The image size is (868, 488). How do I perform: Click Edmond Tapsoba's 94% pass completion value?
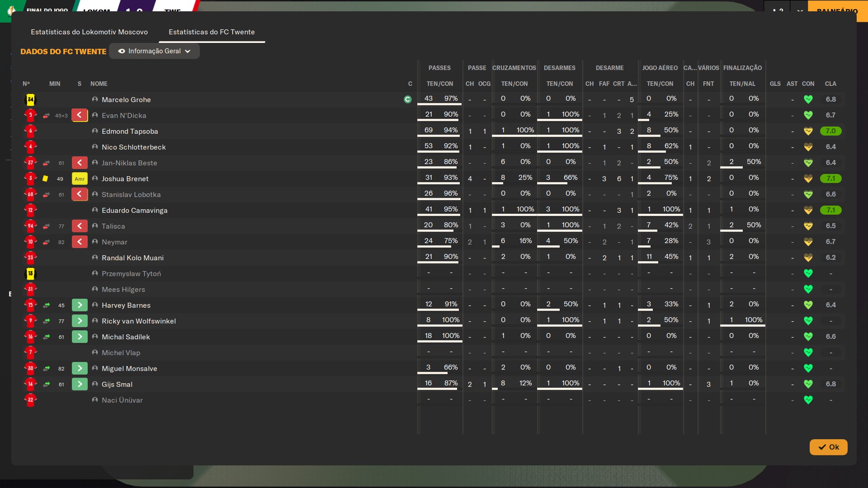[451, 130]
